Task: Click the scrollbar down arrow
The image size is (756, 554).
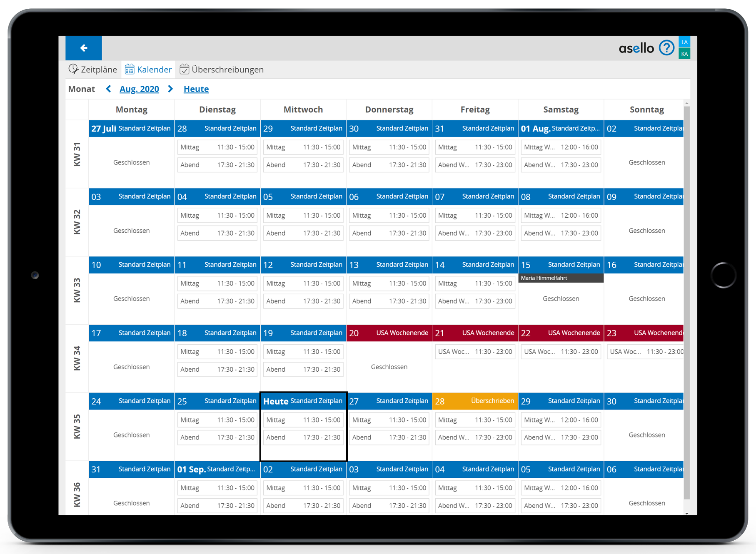Action: tap(686, 513)
